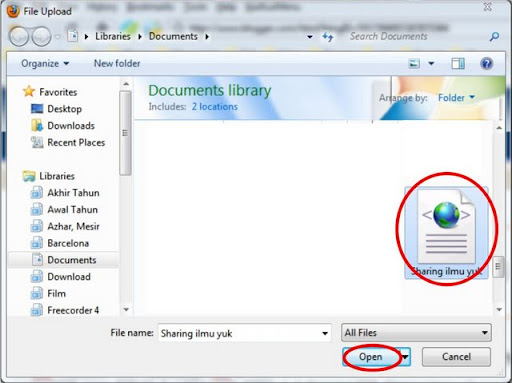Click the Back navigation arrow button
The height and width of the screenshot is (383, 512).
[19, 36]
